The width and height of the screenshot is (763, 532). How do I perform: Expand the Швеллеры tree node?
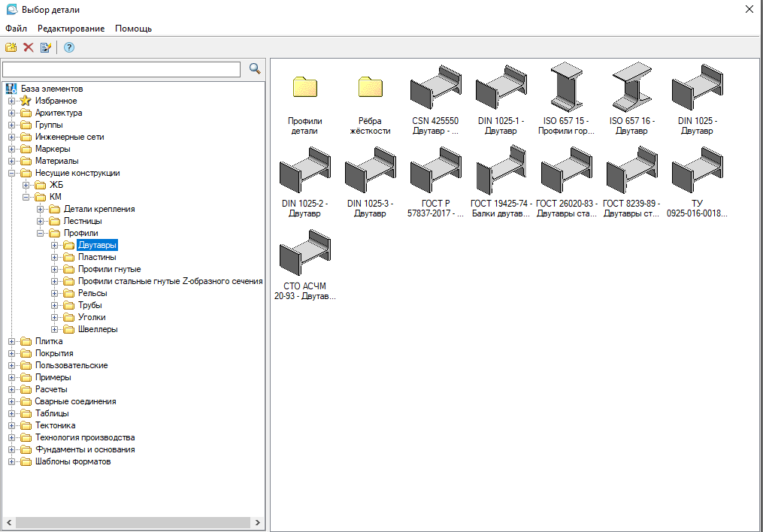(x=55, y=329)
